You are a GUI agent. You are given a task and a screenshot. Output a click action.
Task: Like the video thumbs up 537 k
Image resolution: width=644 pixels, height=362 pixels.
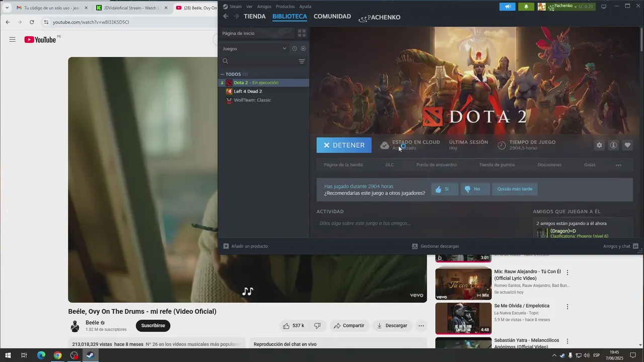pos(293,326)
